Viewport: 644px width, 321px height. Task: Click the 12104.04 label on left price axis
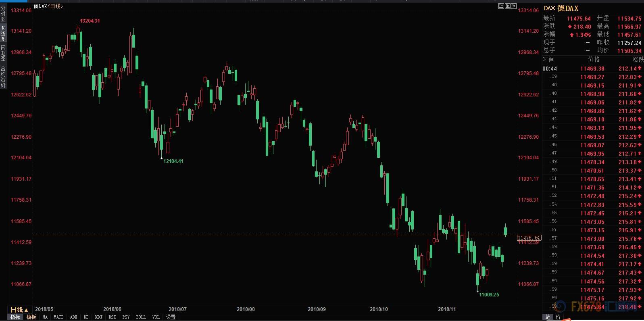(x=21, y=158)
